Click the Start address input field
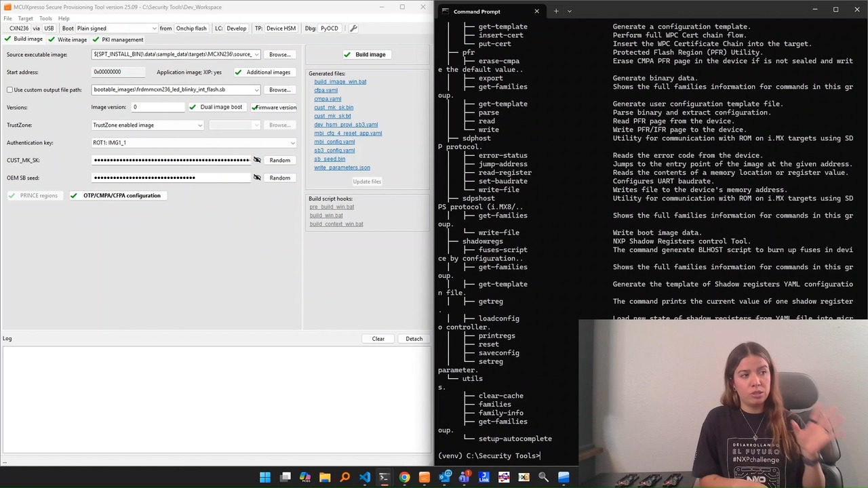The image size is (868, 488). pyautogui.click(x=119, y=72)
